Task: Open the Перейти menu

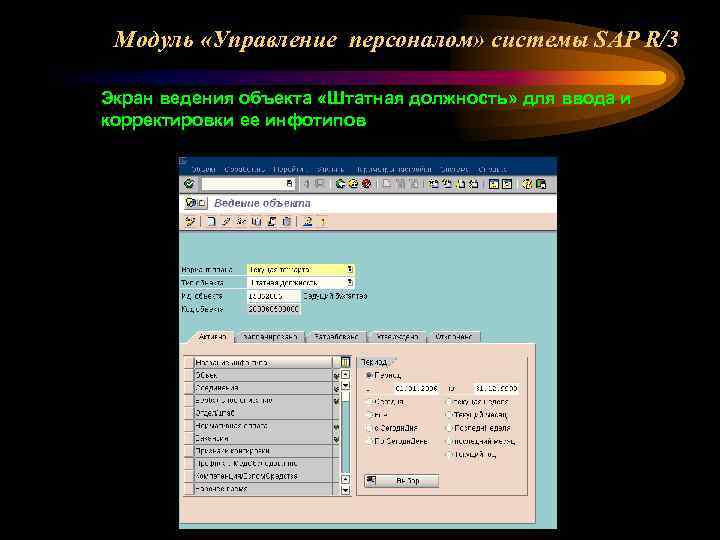Action: pyautogui.click(x=288, y=169)
